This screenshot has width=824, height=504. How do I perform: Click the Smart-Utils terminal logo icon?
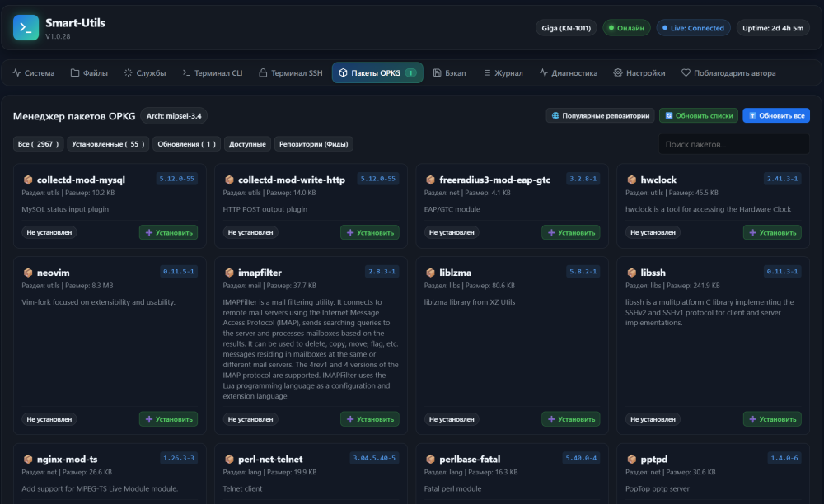click(26, 28)
